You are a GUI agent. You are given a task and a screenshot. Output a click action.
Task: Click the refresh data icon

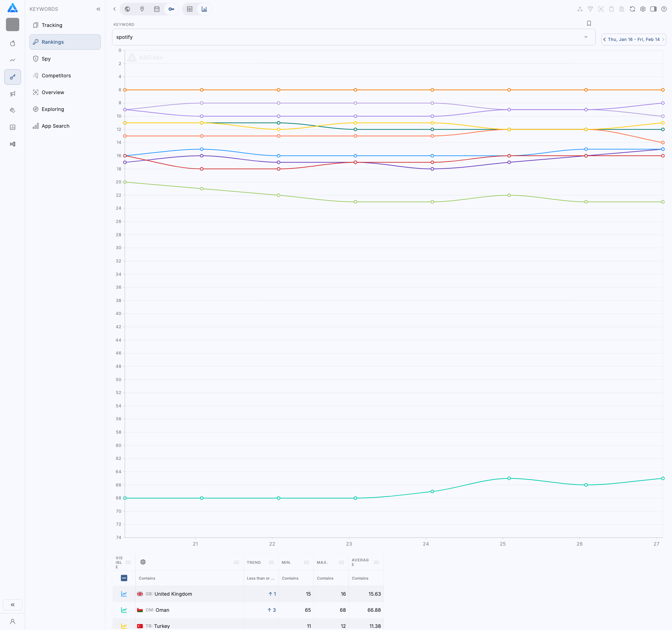pyautogui.click(x=632, y=9)
